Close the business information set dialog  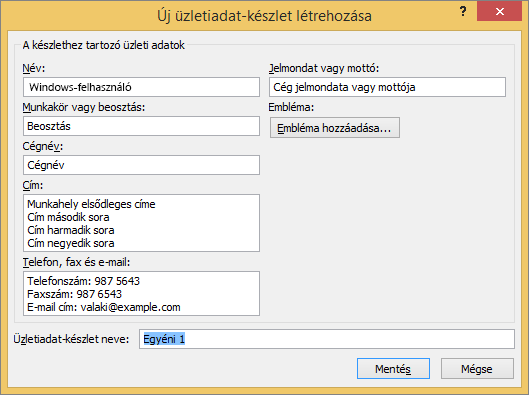tap(500, 11)
